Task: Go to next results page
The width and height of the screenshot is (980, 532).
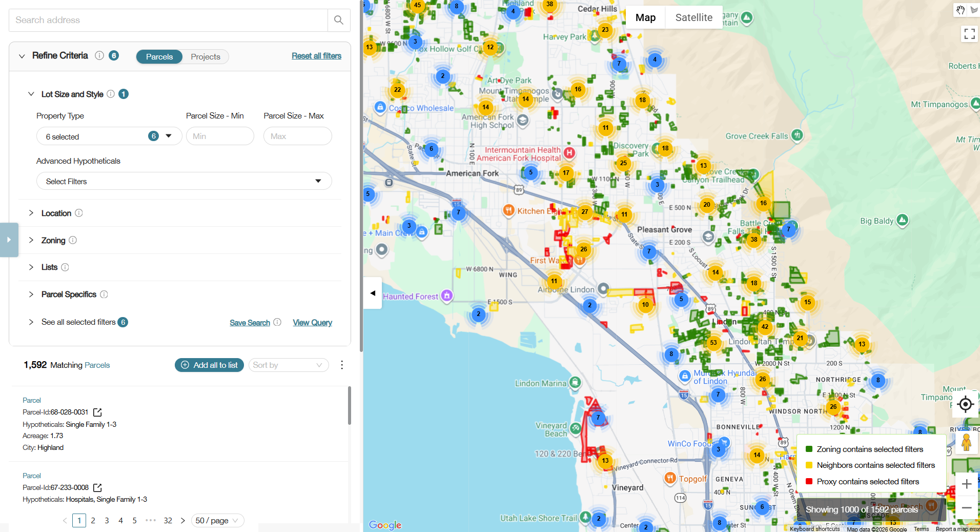Action: (183, 520)
